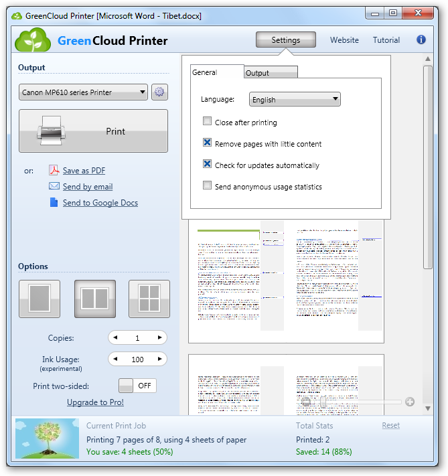Click the 'Printed: 2' stat text
Viewport: 448px width, 476px height.
(x=313, y=440)
